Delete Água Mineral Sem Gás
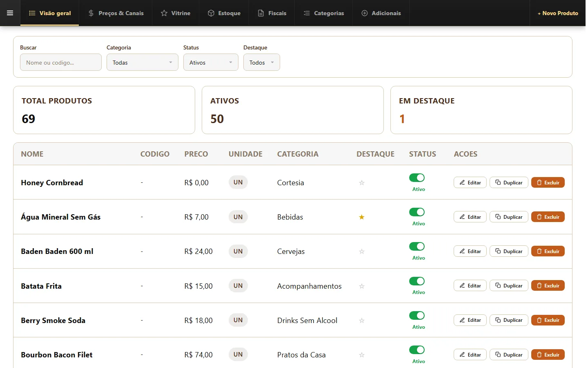Viewport: 588px width, 368px height. (548, 217)
